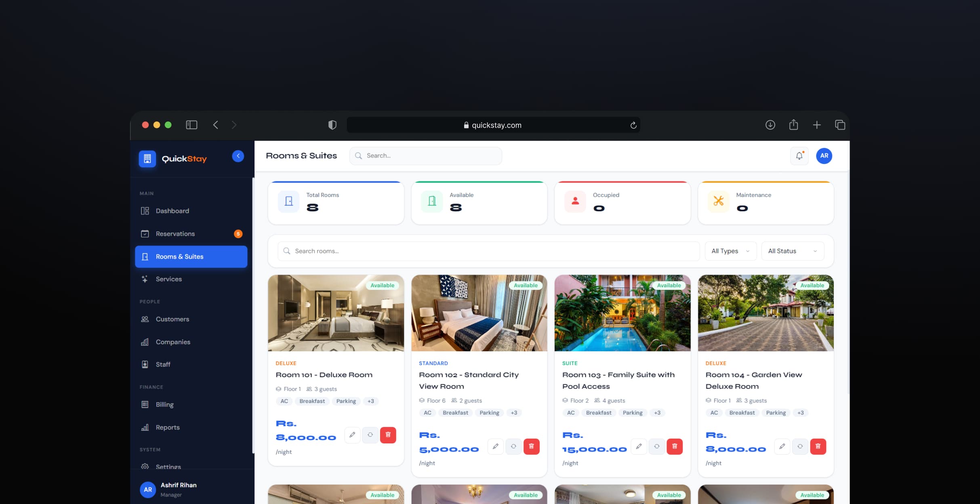Viewport: 980px width, 504px height.
Task: Show browser tab overview icon
Action: (x=840, y=125)
